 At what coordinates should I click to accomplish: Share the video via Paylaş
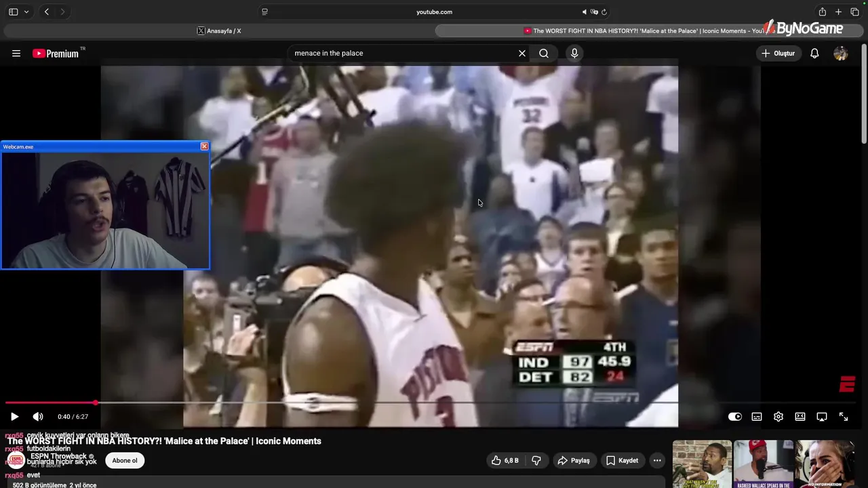(x=574, y=460)
